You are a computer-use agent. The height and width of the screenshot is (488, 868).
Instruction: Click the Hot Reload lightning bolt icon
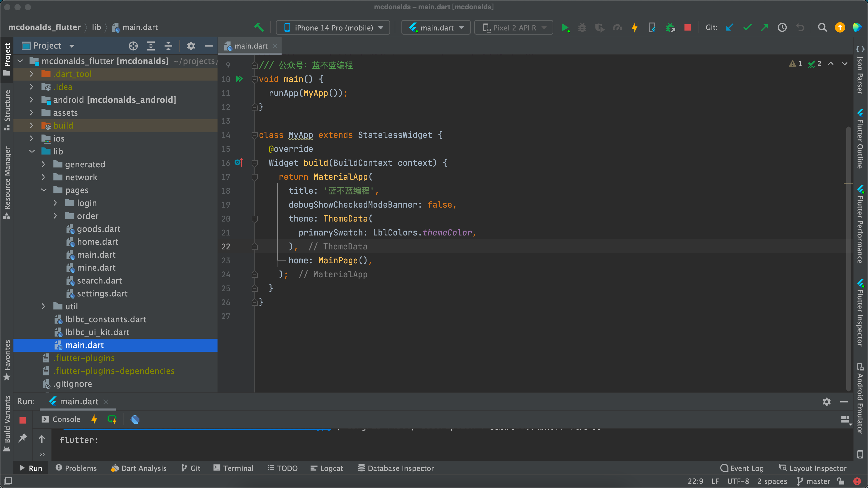pos(634,27)
